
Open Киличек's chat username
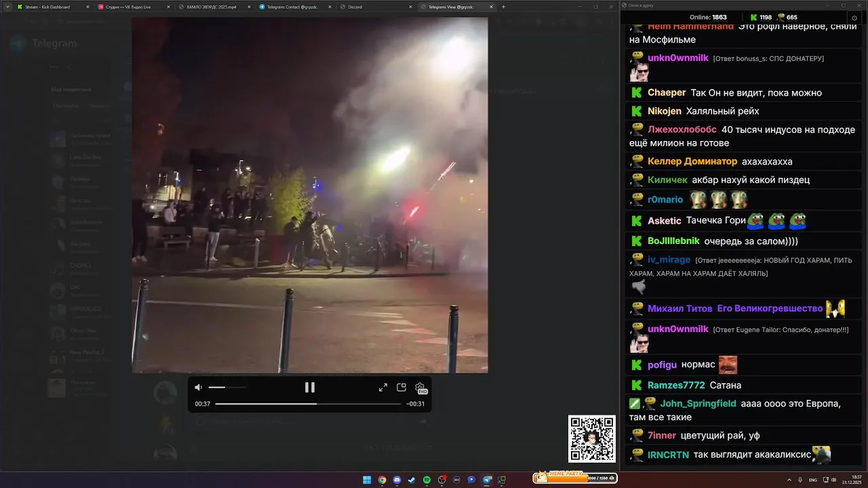coord(667,180)
